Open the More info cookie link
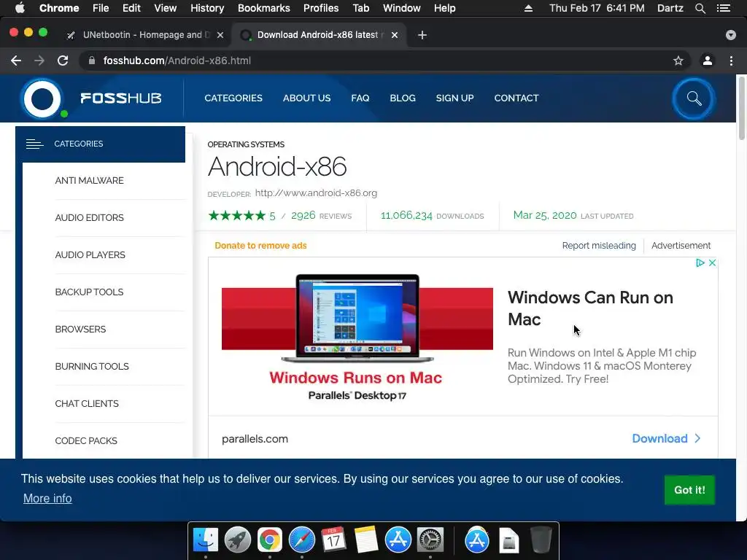 [x=47, y=498]
